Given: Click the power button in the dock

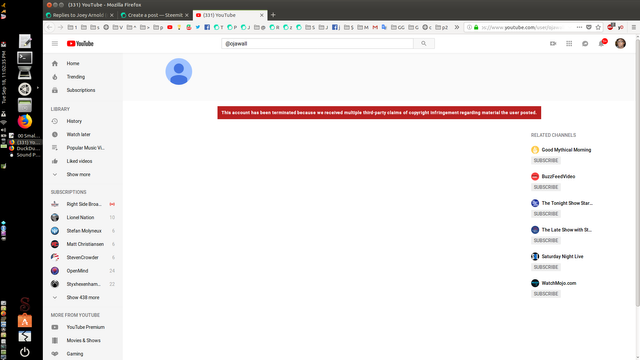Looking at the screenshot, I should pos(24,352).
